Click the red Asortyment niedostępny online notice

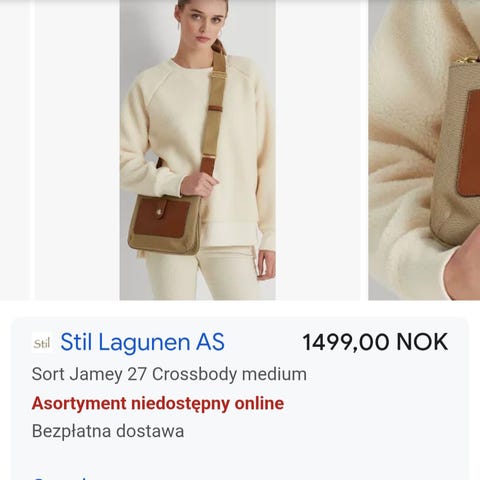(158, 403)
